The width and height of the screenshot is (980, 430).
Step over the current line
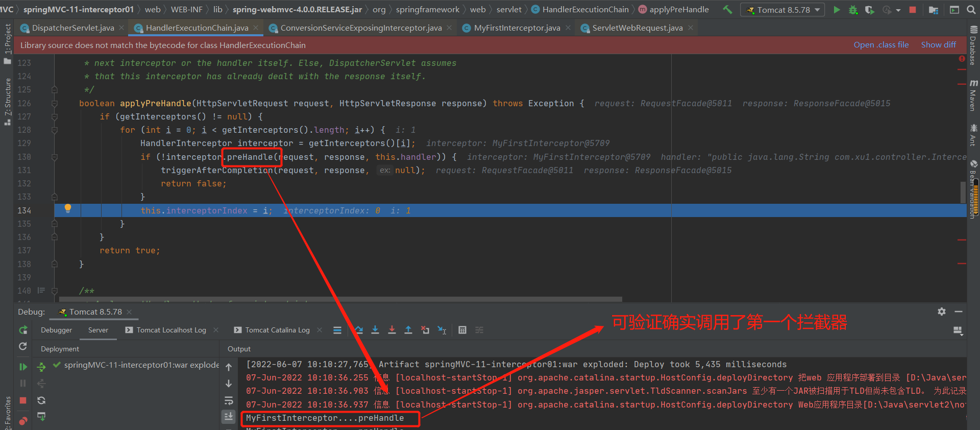(359, 330)
